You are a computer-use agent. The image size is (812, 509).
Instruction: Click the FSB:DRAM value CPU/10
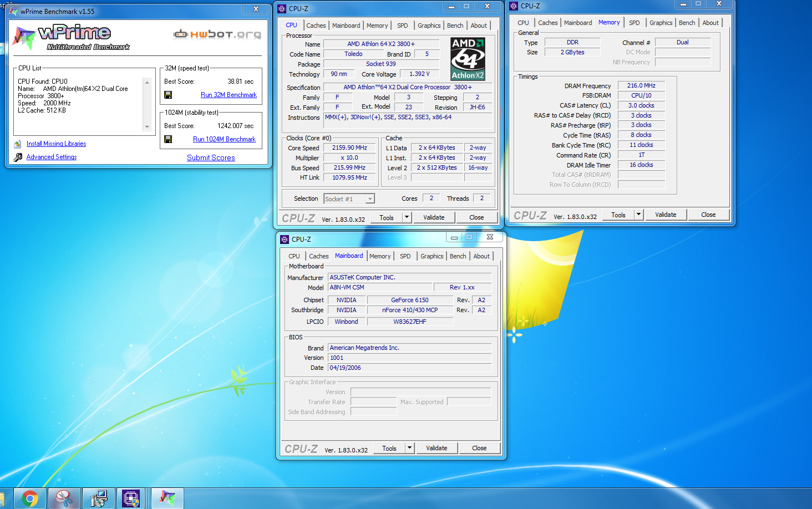(641, 95)
